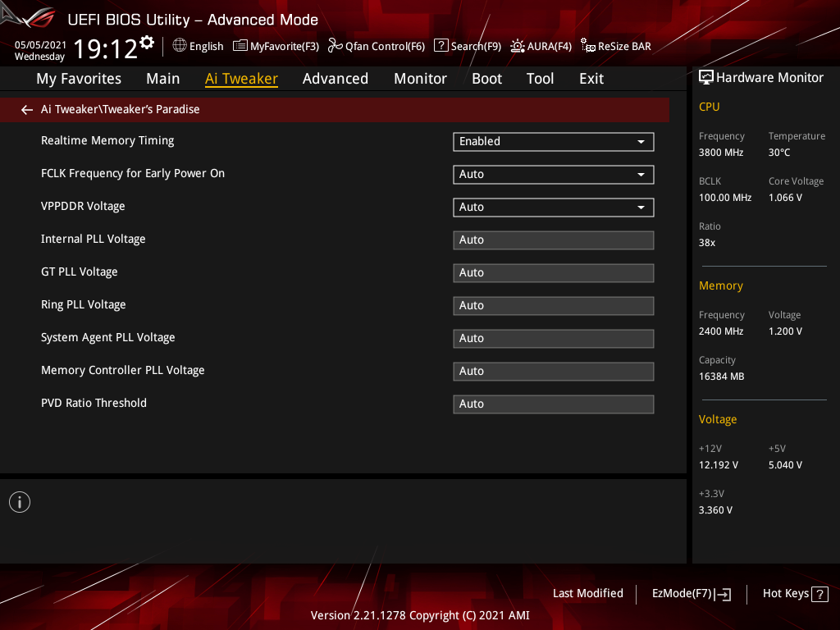Select the Exit tab

(x=591, y=79)
